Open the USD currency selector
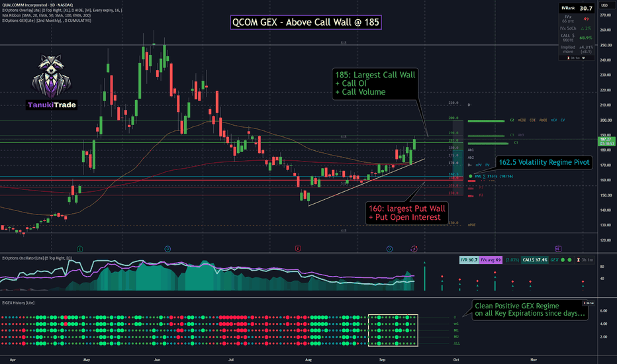617x364 pixels. (604, 5)
